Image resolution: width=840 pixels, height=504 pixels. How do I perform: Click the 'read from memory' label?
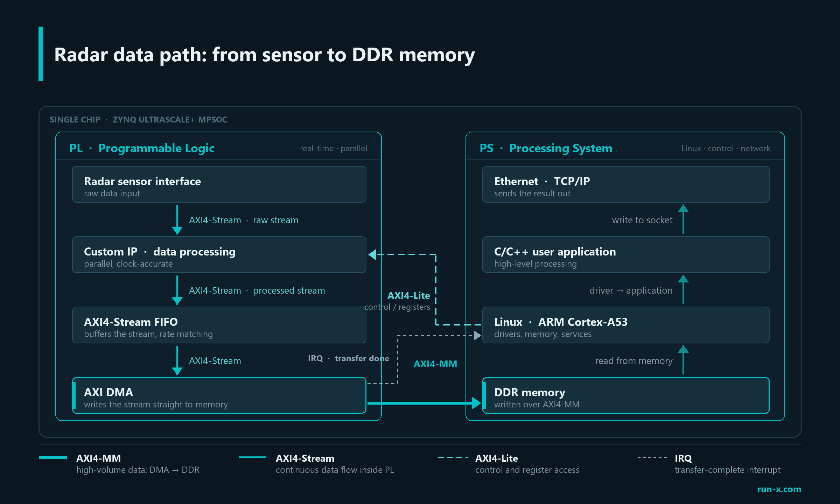click(x=634, y=361)
